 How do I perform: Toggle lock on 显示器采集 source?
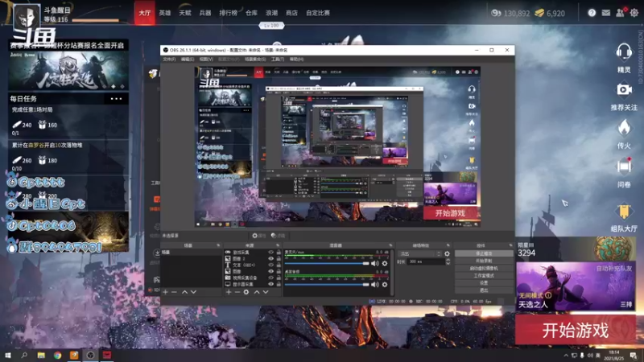[x=279, y=284]
